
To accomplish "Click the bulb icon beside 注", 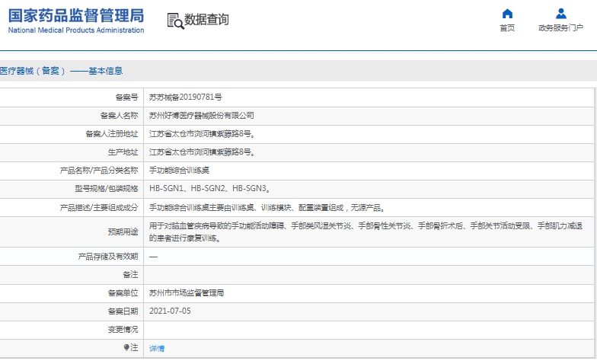I will pos(126,347).
